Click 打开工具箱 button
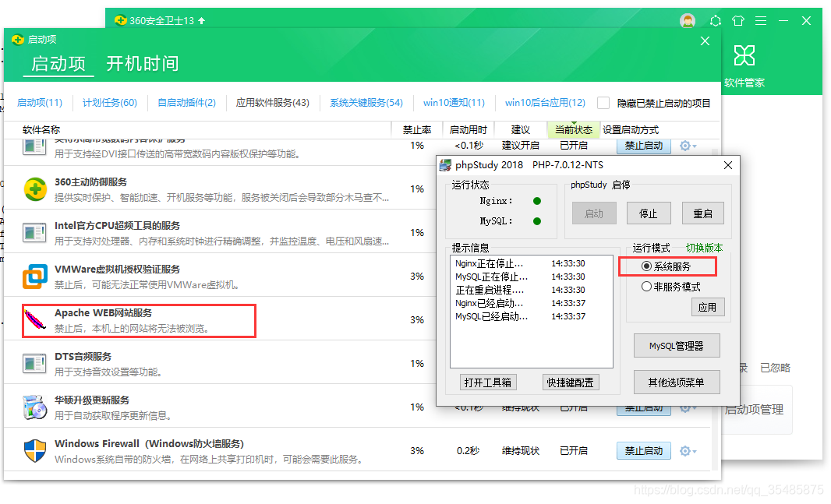Screen dimensions: 831x504 pyautogui.click(x=487, y=382)
